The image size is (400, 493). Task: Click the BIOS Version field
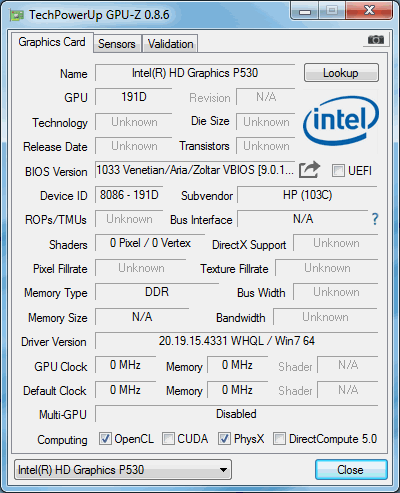pyautogui.click(x=195, y=170)
